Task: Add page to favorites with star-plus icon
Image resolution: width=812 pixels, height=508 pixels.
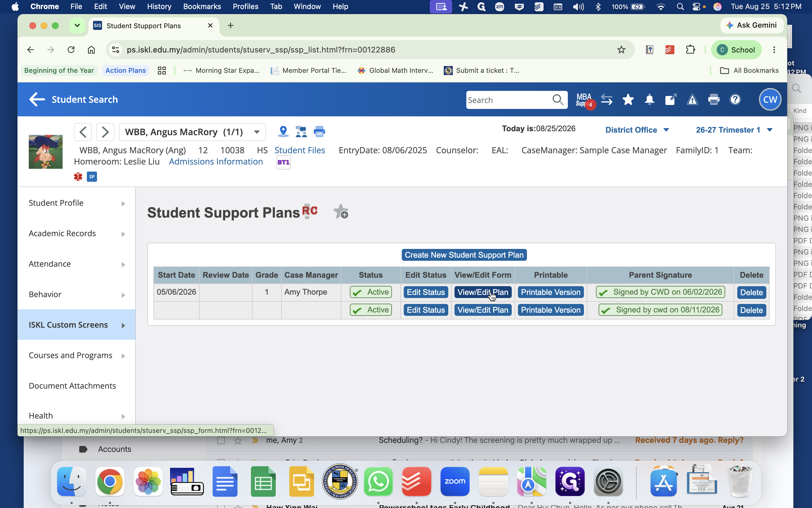Action: [x=341, y=212]
